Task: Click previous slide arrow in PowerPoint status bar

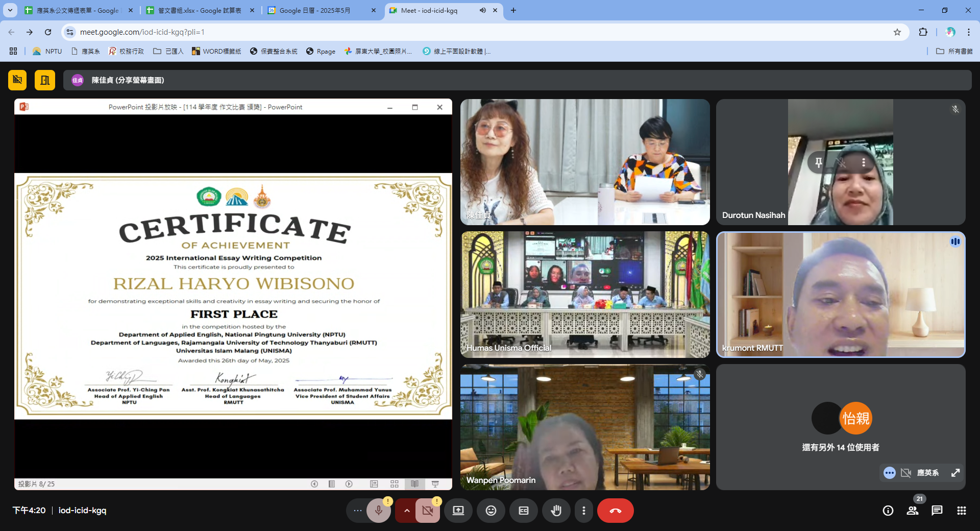Action: coord(314,484)
